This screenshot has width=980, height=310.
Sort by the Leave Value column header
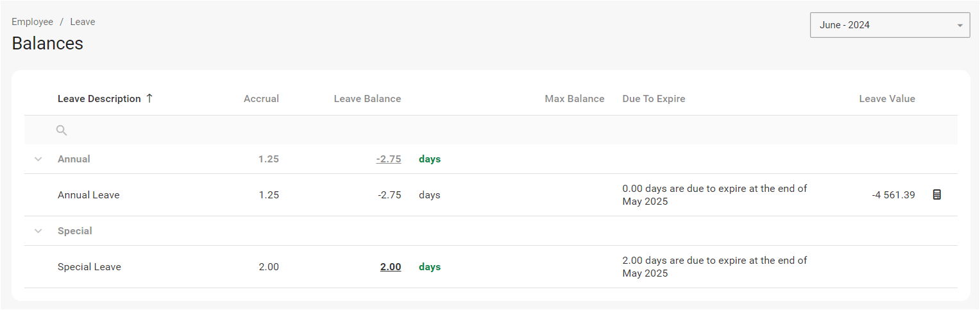point(887,99)
